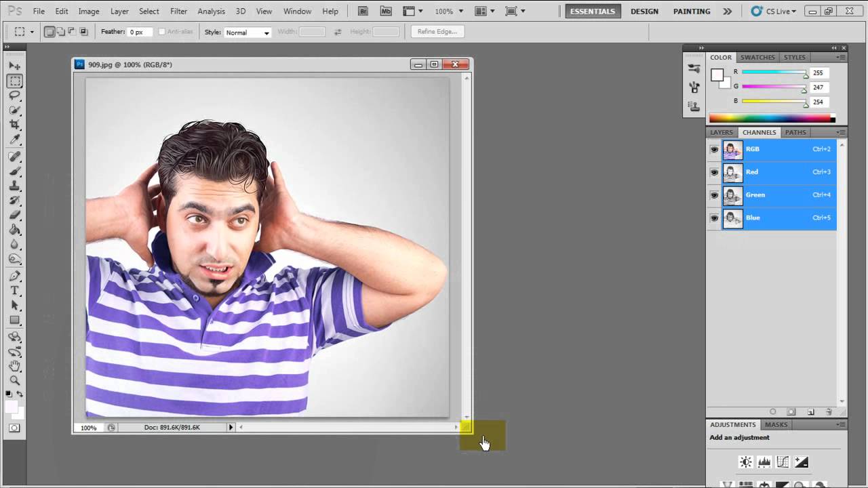The width and height of the screenshot is (868, 488).
Task: Select the Rectangle shape tool
Action: pyautogui.click(x=14, y=320)
